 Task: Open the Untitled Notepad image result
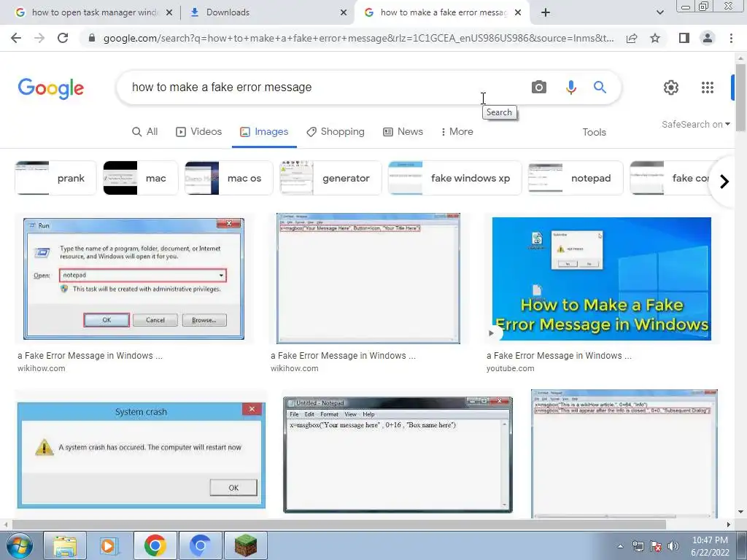[398, 455]
